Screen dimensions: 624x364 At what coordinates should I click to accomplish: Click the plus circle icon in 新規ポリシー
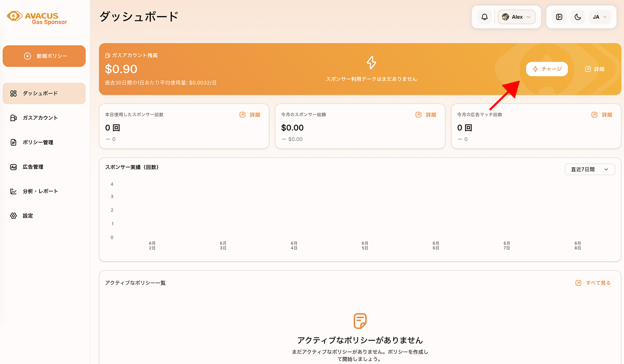(27, 56)
